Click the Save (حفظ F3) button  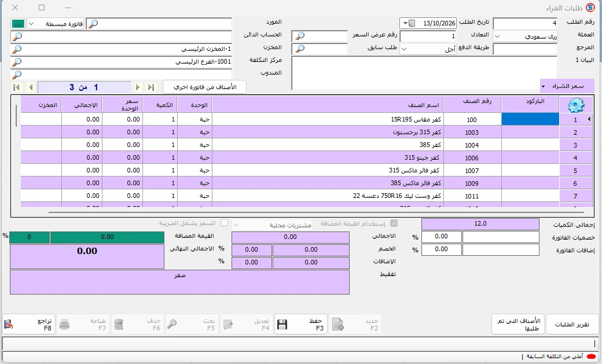[300, 324]
